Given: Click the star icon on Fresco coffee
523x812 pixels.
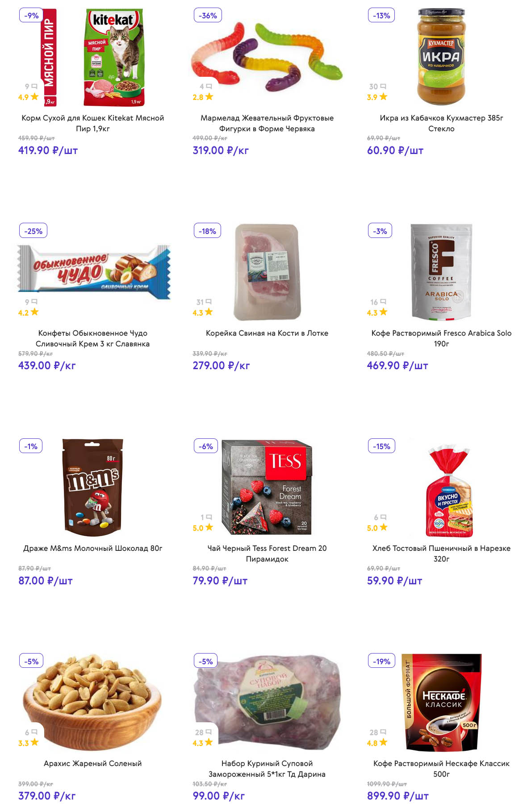Looking at the screenshot, I should pos(383,312).
